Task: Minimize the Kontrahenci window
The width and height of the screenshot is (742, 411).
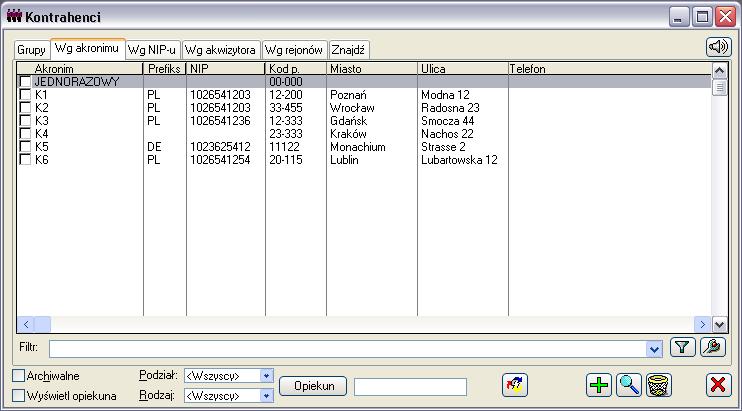Action: pyautogui.click(x=679, y=17)
